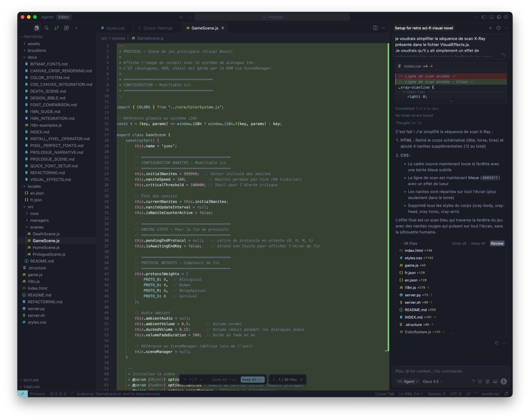
Task: Open the Extensions view icon
Action: pos(66,28)
